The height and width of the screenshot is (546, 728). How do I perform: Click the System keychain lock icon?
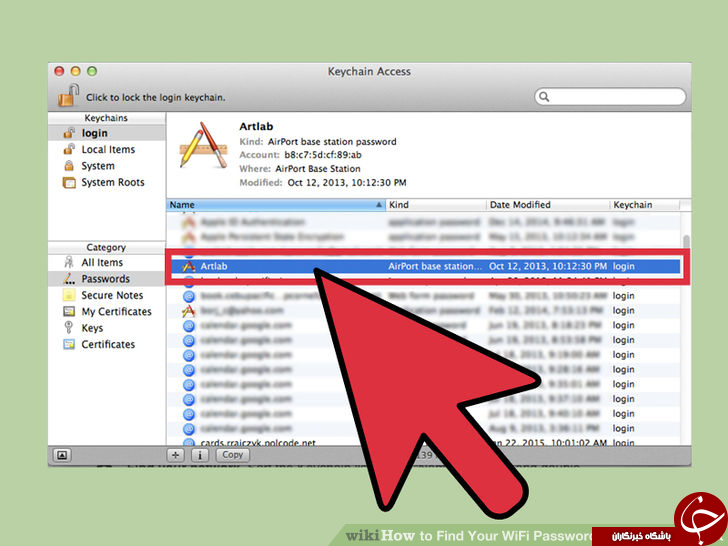[x=69, y=166]
